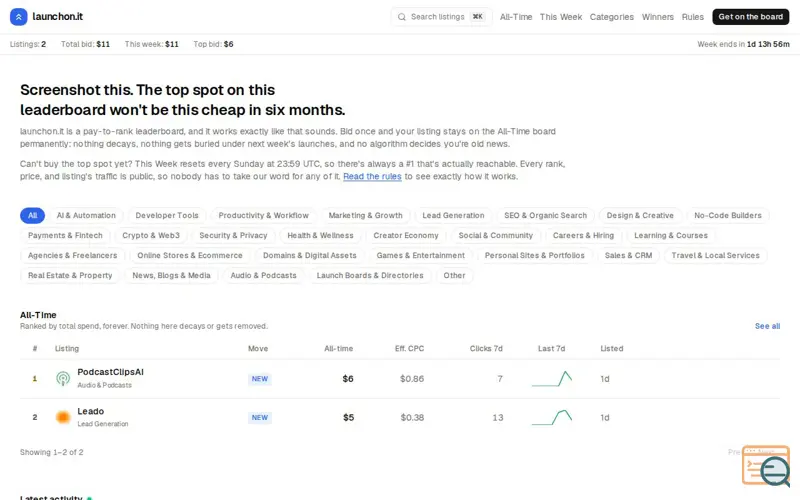Open the All-Time nav link
The image size is (800, 500).
click(x=516, y=17)
